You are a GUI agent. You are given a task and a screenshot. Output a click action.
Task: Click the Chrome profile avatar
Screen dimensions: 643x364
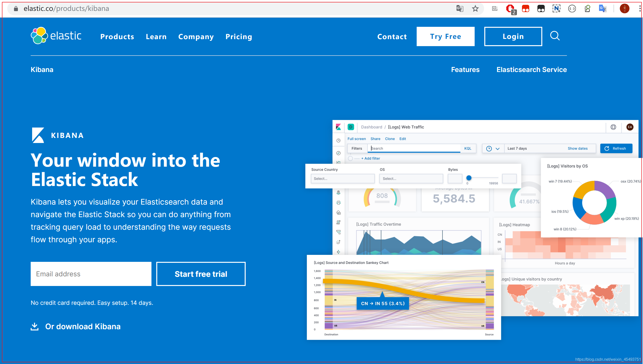(624, 9)
